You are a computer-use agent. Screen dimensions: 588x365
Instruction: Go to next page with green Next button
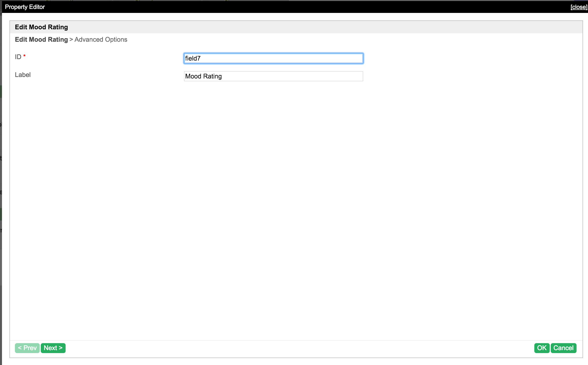tap(53, 348)
